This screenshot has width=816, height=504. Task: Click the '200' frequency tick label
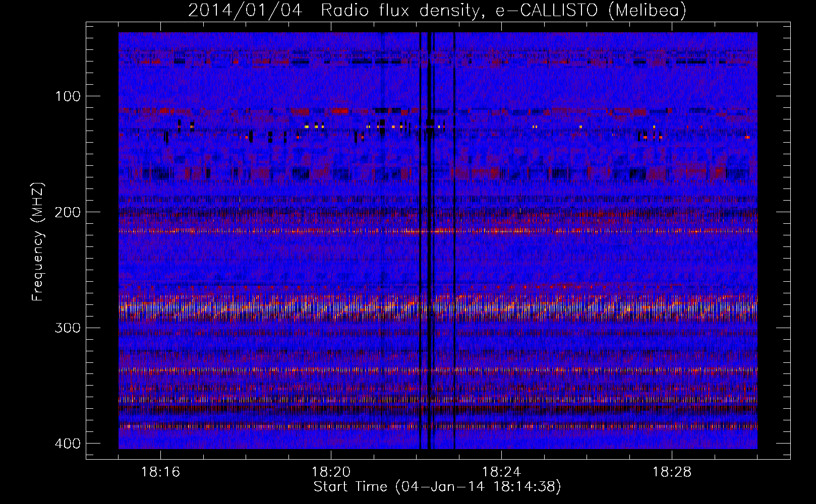tap(67, 212)
